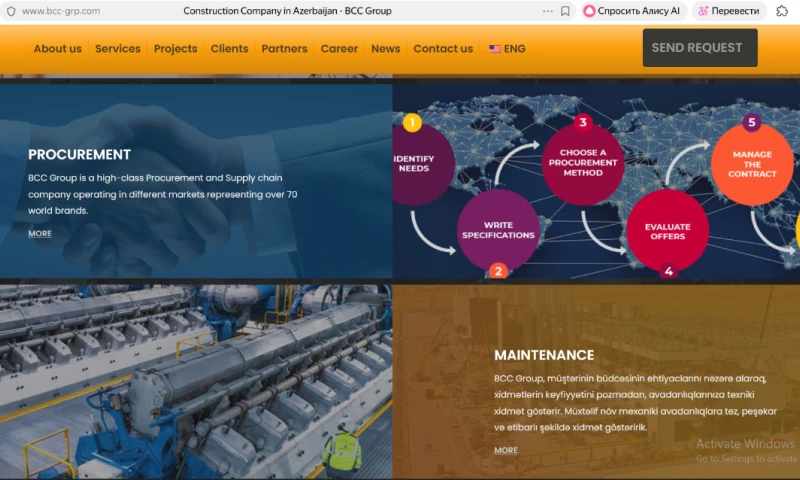This screenshot has height=480, width=800.
Task: Click the Procurement description paragraph text
Action: (162, 194)
